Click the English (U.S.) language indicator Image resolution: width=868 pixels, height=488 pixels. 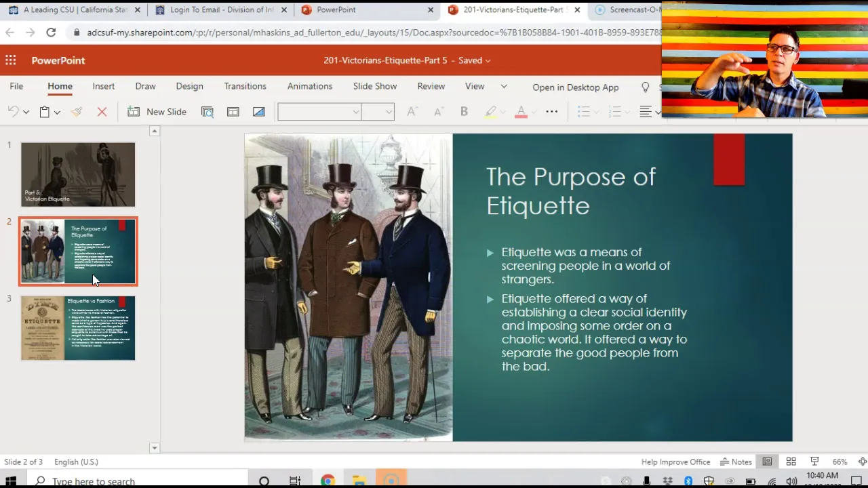76,462
